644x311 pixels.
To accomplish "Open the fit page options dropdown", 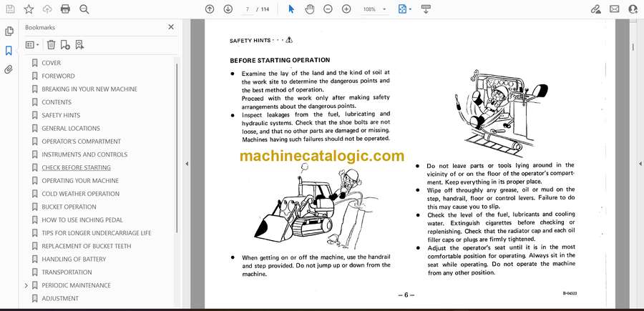I will tap(405, 9).
